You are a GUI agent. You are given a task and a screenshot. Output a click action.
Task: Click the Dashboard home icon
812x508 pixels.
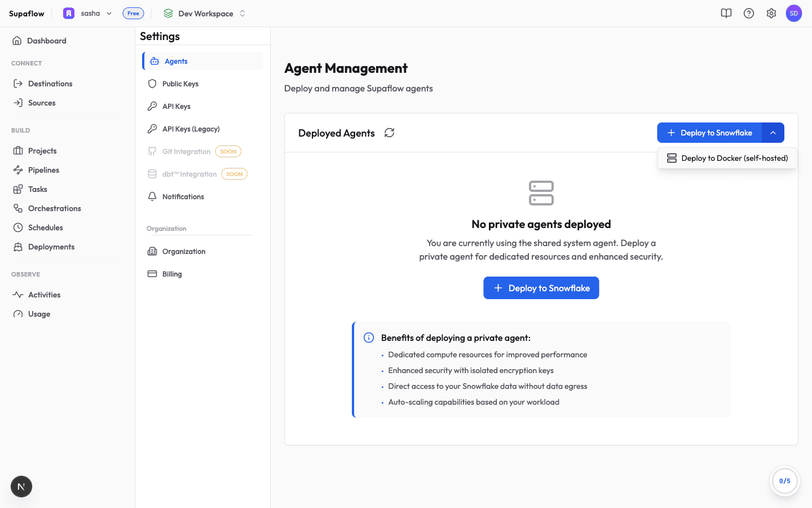tap(17, 41)
